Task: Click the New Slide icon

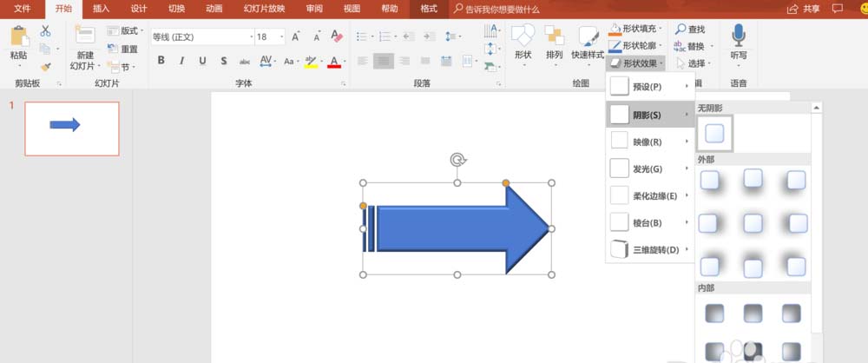Action: tap(85, 35)
